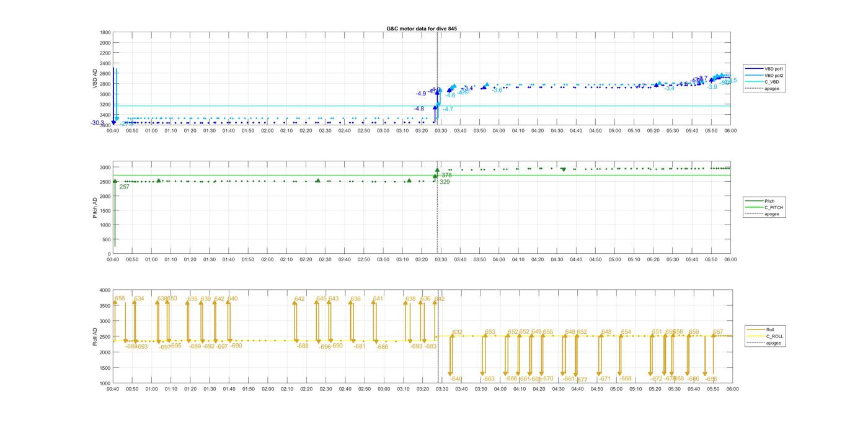Click the '3400' tick on VBD axis
This screenshot has width=868, height=430.
[105, 115]
